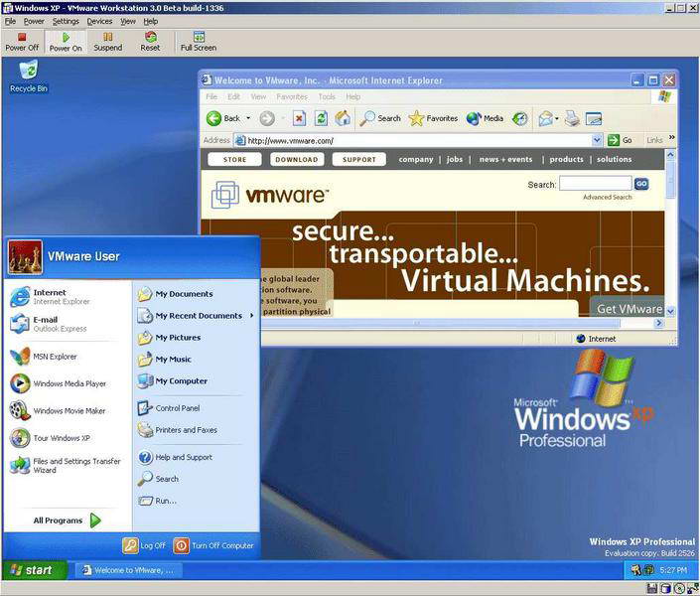700x596 pixels.
Task: Expand My Recent Documents submenu
Action: pos(196,316)
